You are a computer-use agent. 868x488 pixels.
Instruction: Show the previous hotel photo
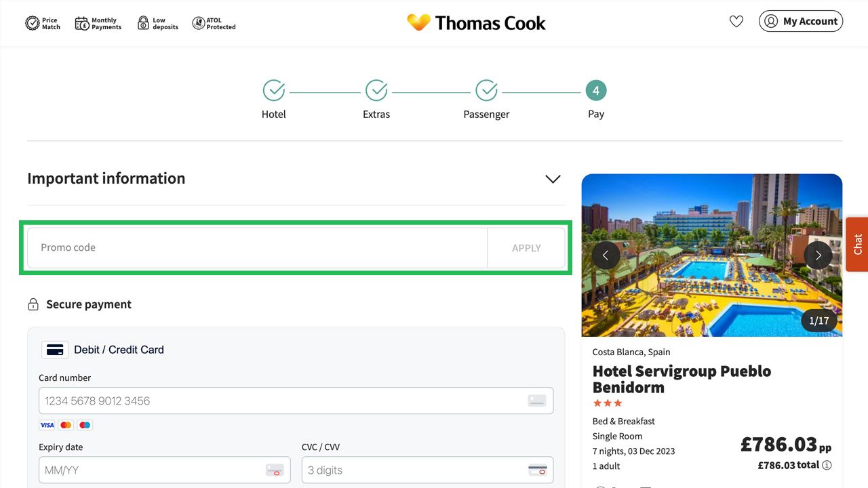(x=606, y=256)
